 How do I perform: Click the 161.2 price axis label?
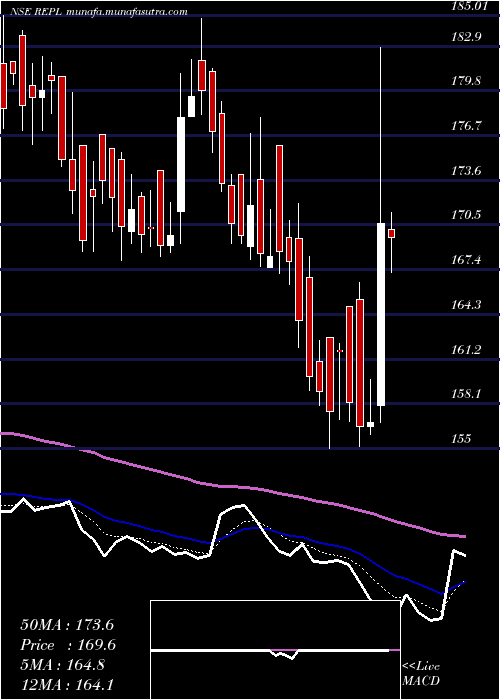[466, 349]
